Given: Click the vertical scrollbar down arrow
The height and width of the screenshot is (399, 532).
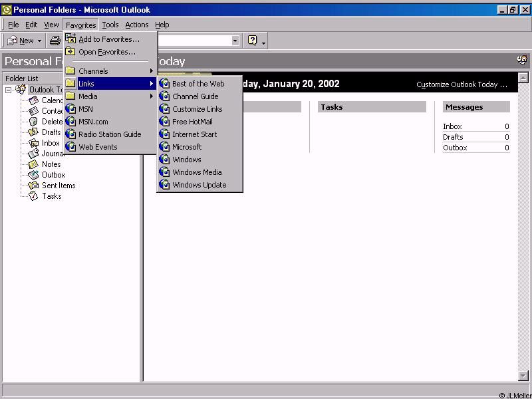Looking at the screenshot, I should pos(523,376).
